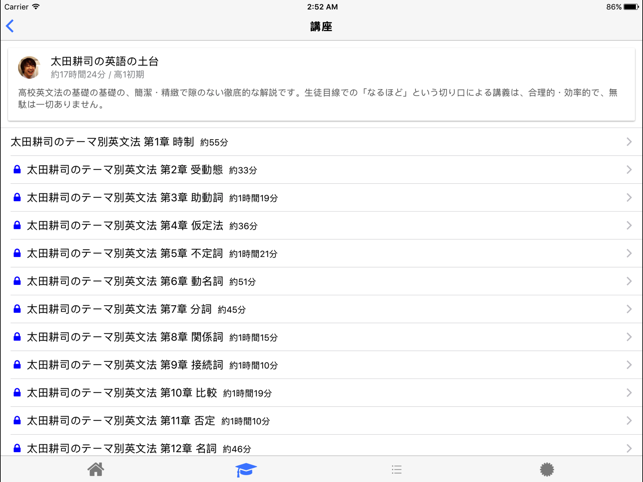The height and width of the screenshot is (482, 643).
Task: Open lesson 第5章 不定詞
Action: 322,253
